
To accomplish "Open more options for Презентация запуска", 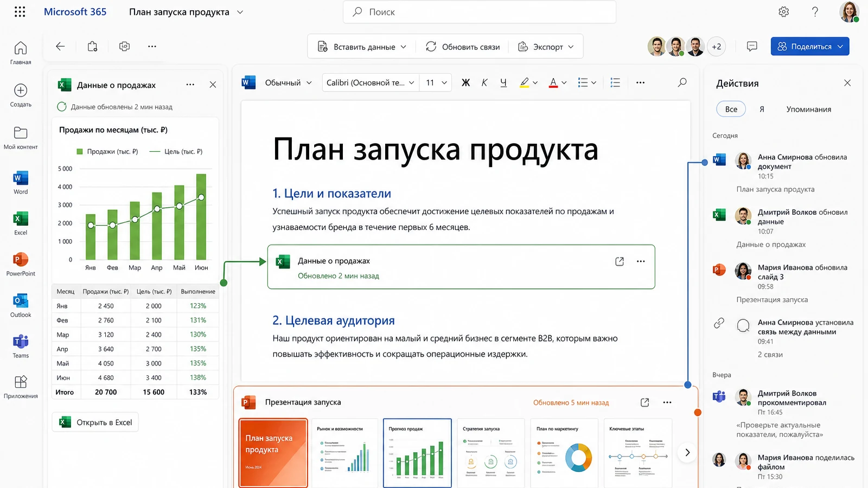I will [x=667, y=402].
